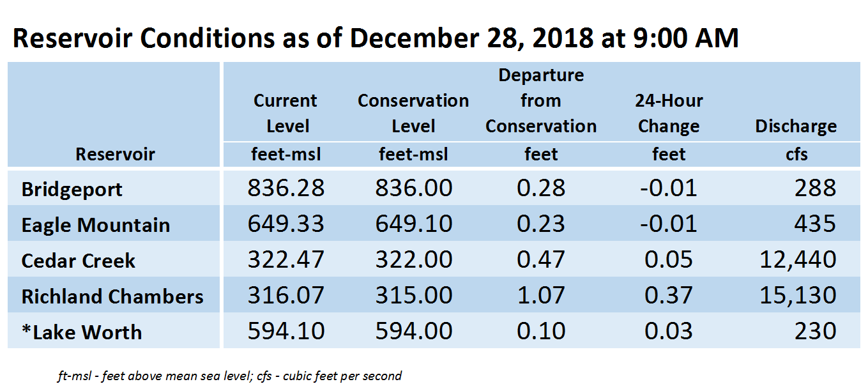Click Richland Chambers departure value 1.07
Screen dimensions: 868x391
click(541, 295)
